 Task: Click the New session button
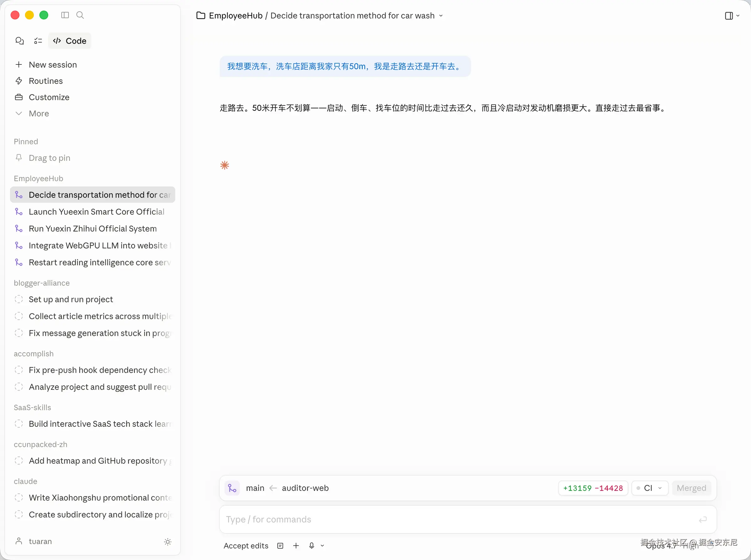(53, 64)
